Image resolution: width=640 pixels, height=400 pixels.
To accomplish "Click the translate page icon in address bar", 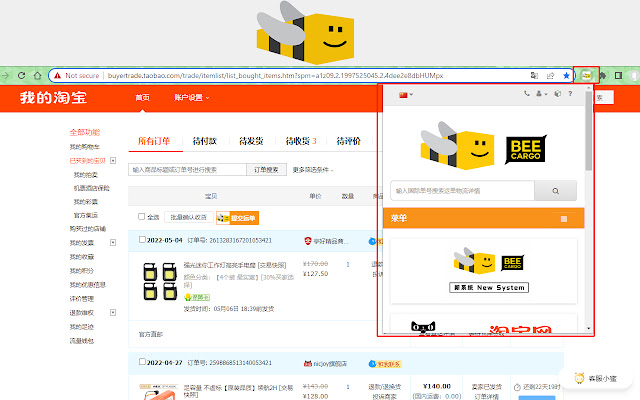I will coord(534,76).
